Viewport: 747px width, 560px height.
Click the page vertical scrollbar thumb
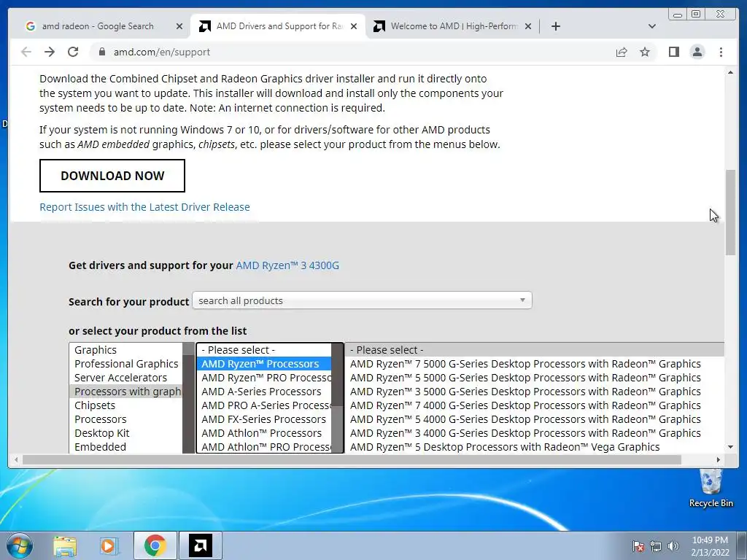(x=730, y=212)
